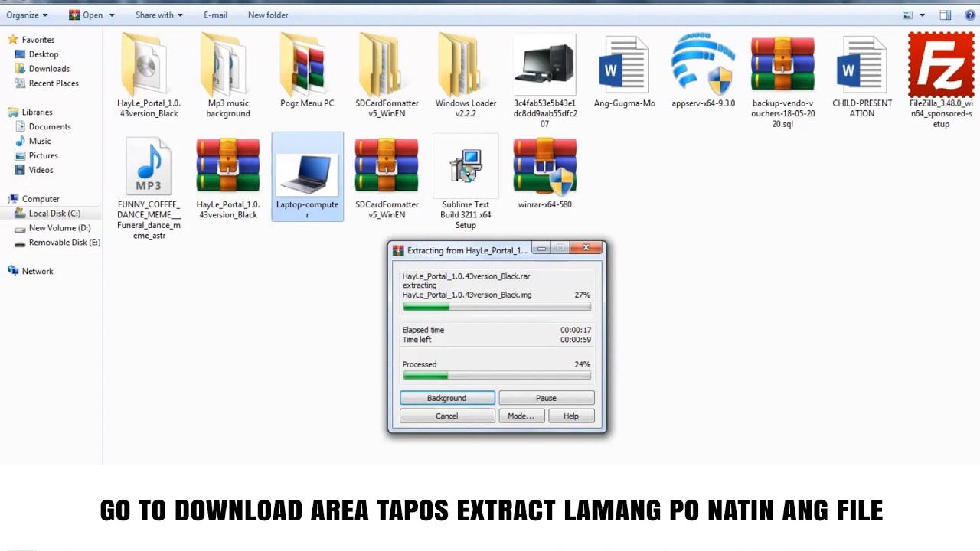Select Sublime Text Build 3211 setup icon
This screenshot has height=551, width=980.
click(465, 167)
